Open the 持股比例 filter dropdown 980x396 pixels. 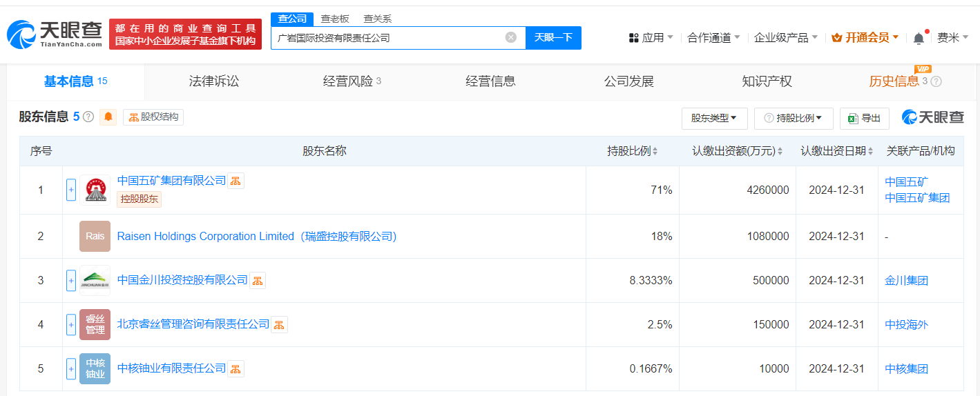tap(794, 118)
